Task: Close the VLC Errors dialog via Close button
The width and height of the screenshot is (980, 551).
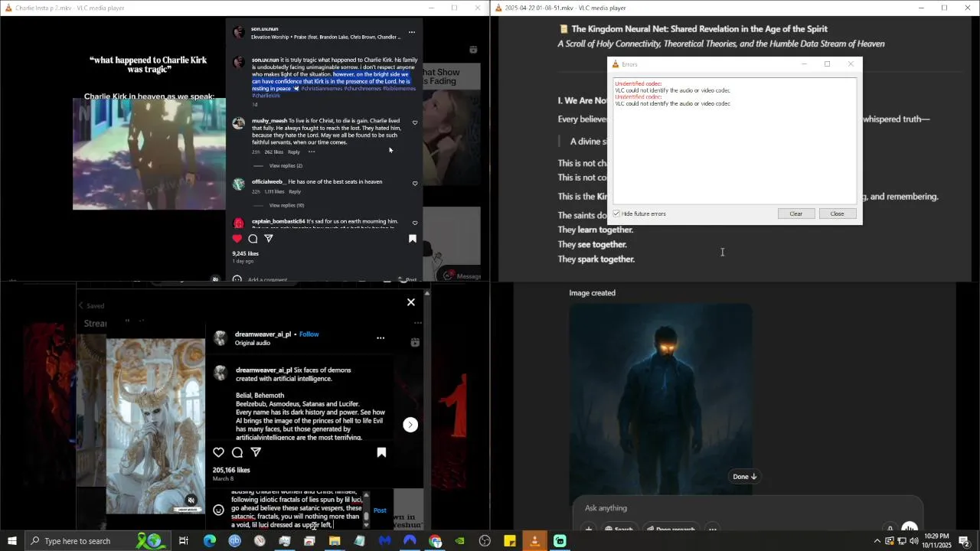Action: point(837,214)
